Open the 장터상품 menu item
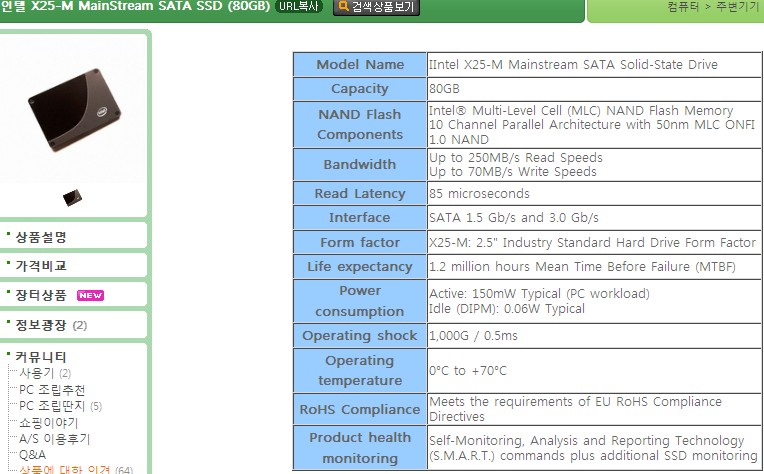 click(x=41, y=295)
